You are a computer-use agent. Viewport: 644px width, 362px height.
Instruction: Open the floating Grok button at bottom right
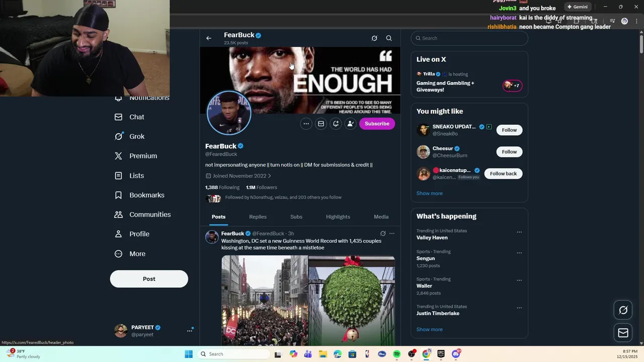pos(623,310)
